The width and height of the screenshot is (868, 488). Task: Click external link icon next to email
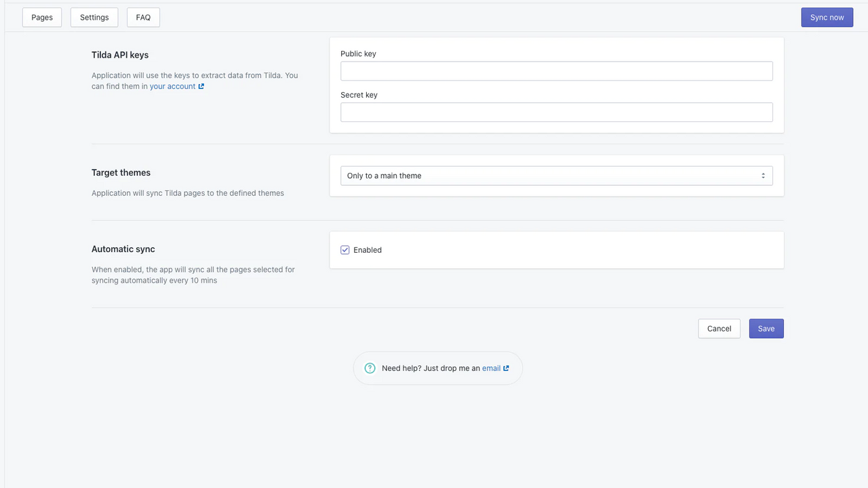coord(507,369)
